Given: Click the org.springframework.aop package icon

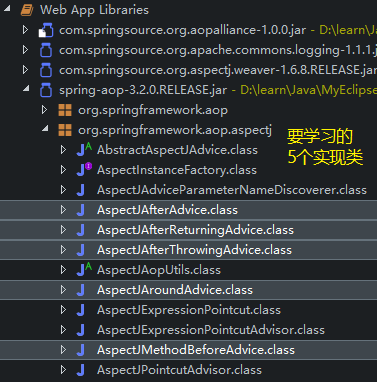Looking at the screenshot, I should (65, 110).
